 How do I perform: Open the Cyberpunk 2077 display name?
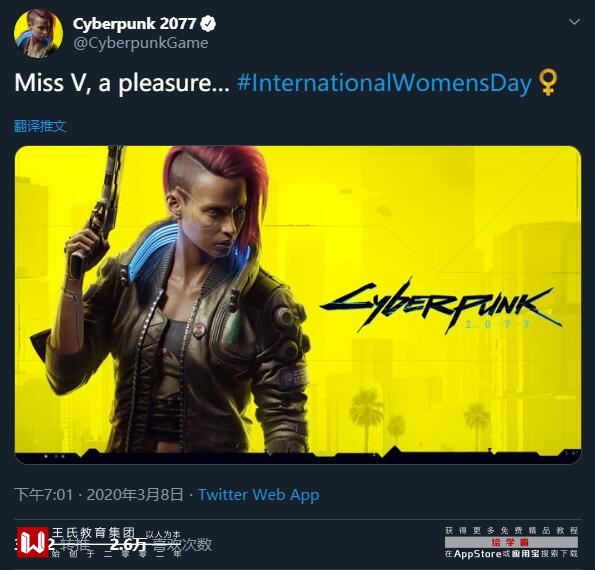(134, 24)
